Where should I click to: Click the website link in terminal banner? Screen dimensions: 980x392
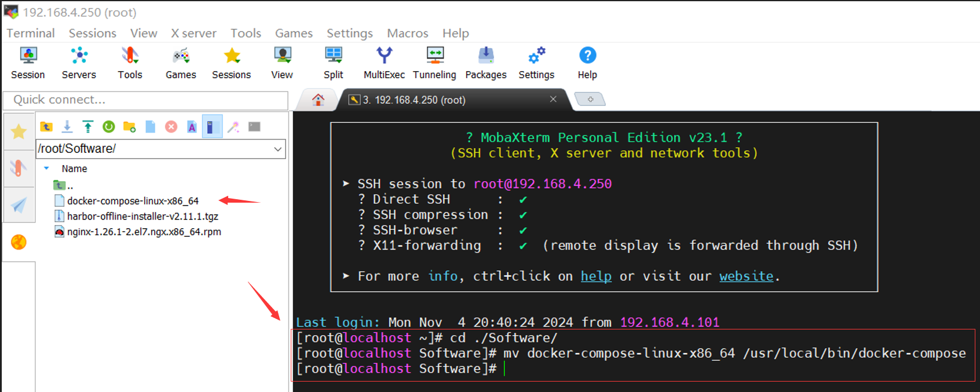746,276
